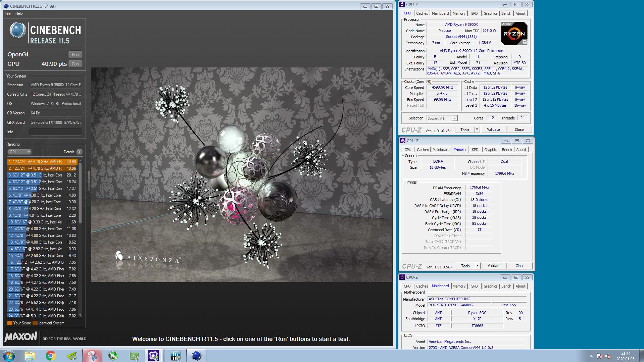Click the panel splitter handle beside the ranking
This screenshot has width=644, height=362.
pos(89,181)
